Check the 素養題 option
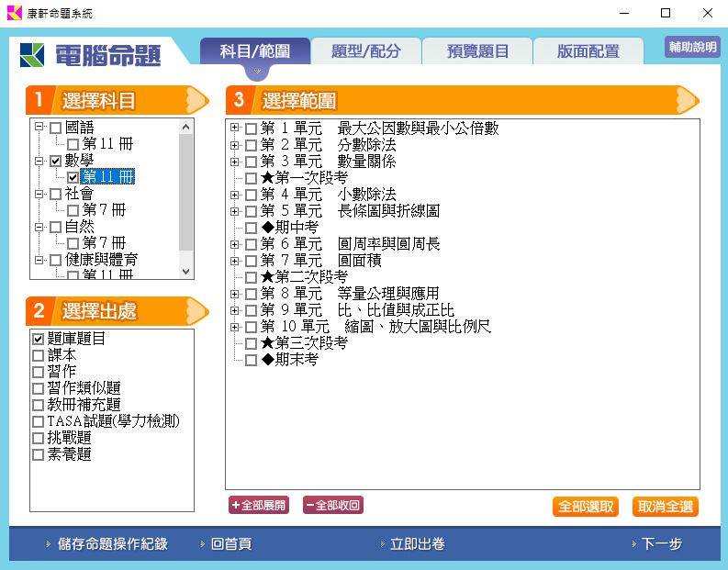Screen dimensions: 728x570 38,454
